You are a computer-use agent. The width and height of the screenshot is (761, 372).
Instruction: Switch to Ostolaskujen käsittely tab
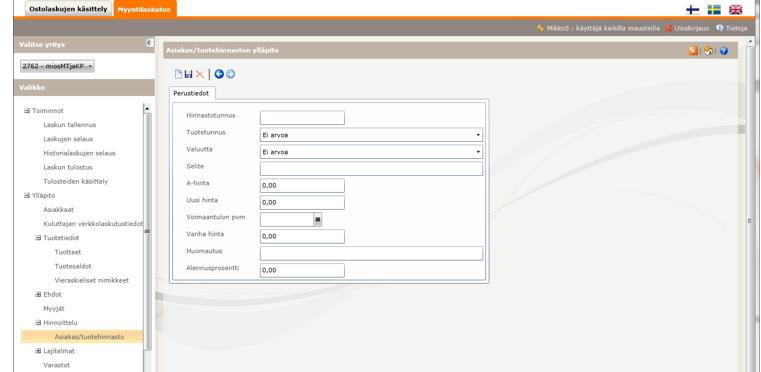pos(68,9)
